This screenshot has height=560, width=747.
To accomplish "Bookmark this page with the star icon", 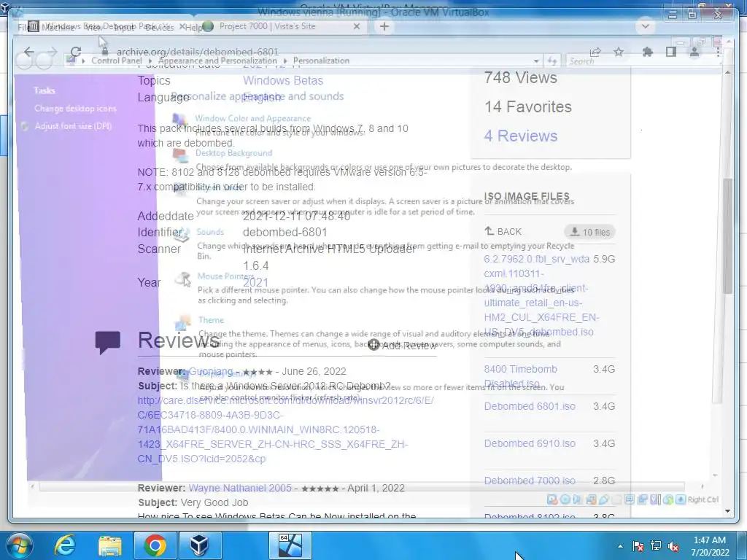I will 619,52.
